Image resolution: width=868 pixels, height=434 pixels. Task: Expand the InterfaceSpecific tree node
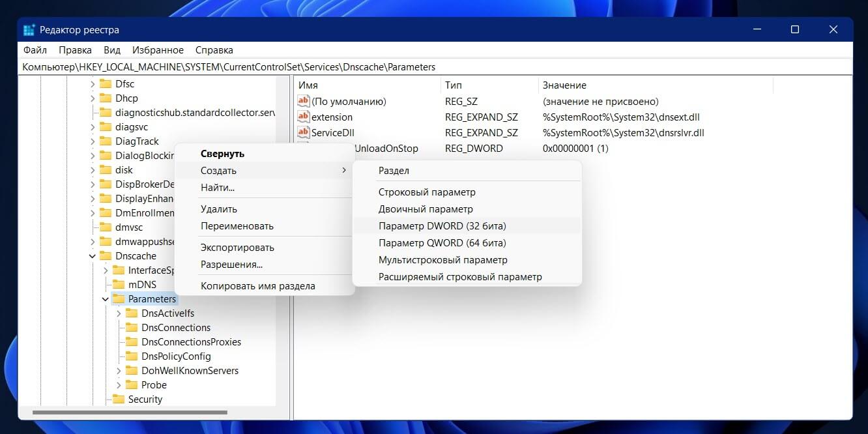105,270
